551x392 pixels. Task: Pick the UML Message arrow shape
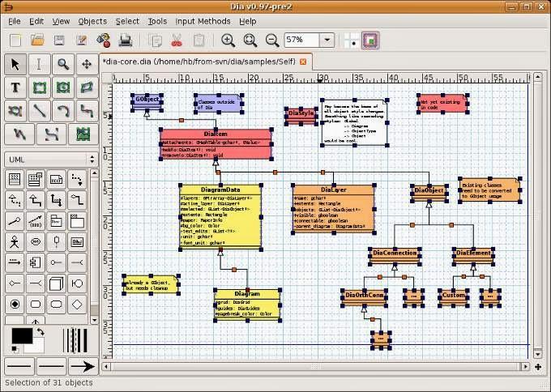15,262
